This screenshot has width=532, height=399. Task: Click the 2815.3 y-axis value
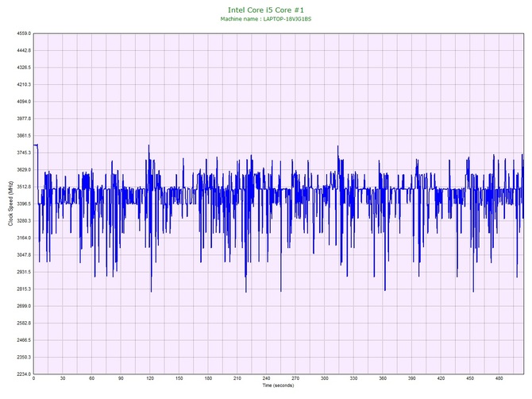point(24,289)
